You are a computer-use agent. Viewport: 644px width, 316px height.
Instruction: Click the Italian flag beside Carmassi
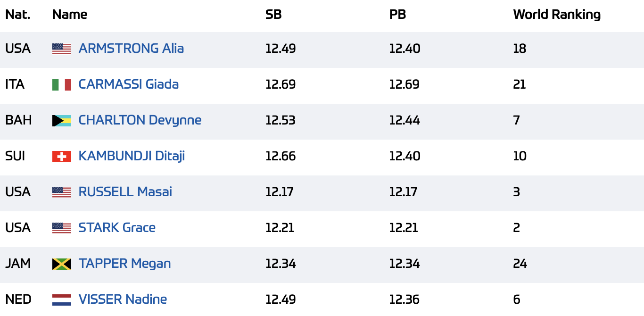tap(62, 85)
